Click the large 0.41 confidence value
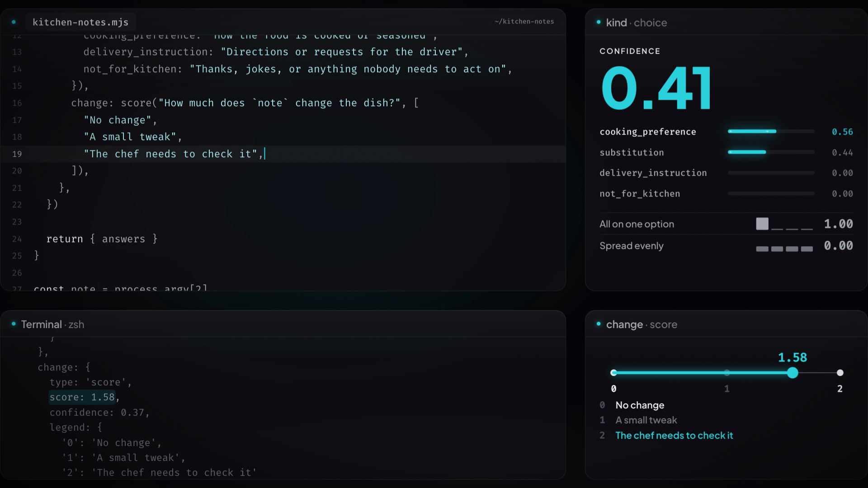This screenshot has width=868, height=488. pyautogui.click(x=656, y=88)
